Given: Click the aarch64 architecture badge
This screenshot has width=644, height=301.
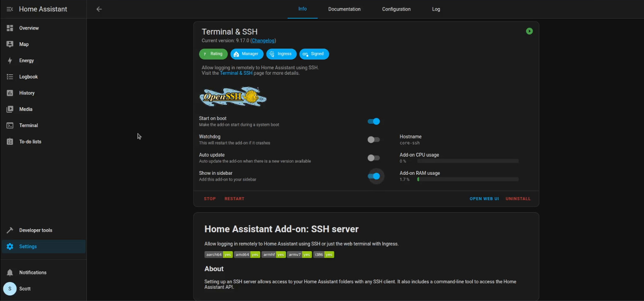Looking at the screenshot, I should [218, 255].
